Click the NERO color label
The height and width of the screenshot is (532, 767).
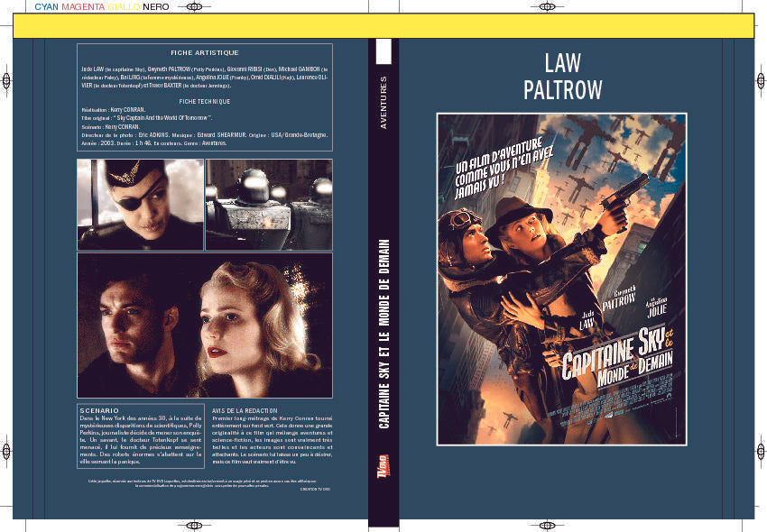click(x=156, y=7)
